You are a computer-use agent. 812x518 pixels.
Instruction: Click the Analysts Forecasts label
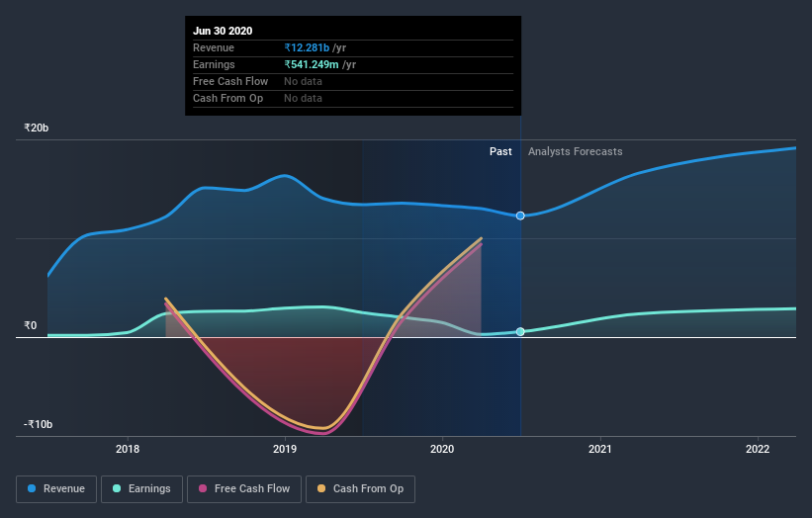pos(576,151)
